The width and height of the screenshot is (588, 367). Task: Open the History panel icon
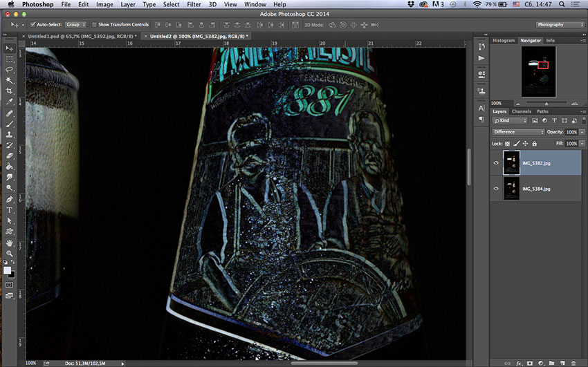481,46
